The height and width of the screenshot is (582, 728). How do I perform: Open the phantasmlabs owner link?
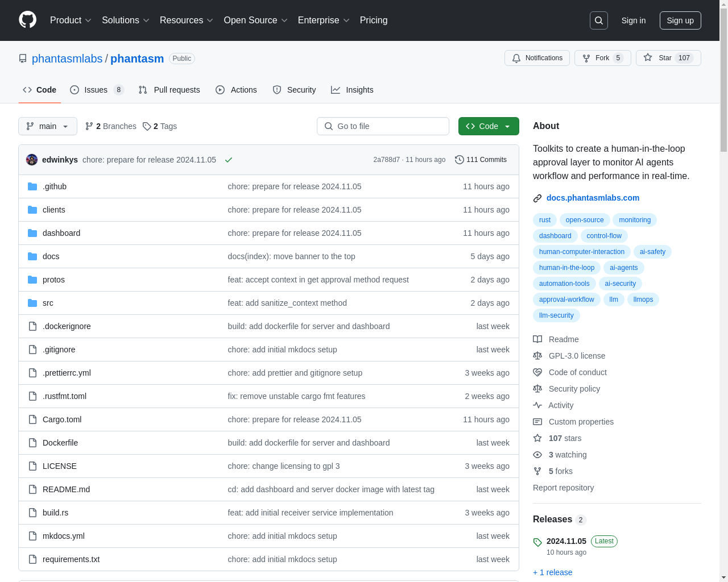pos(67,59)
